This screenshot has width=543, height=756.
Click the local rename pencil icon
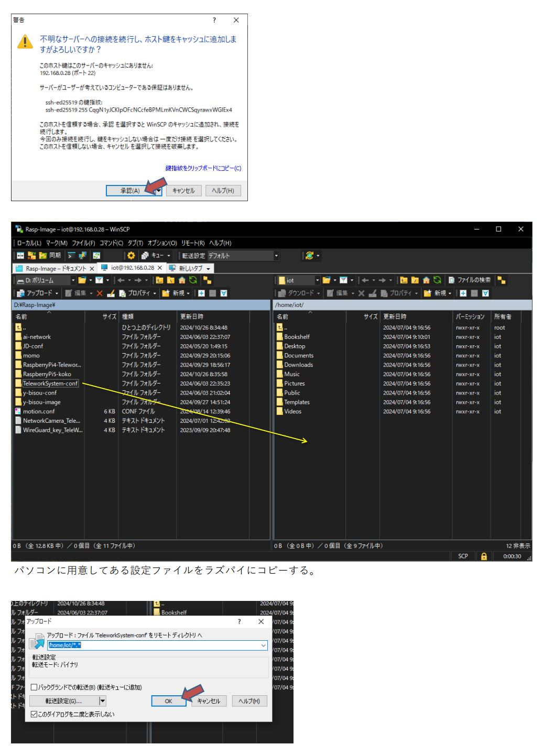click(111, 293)
